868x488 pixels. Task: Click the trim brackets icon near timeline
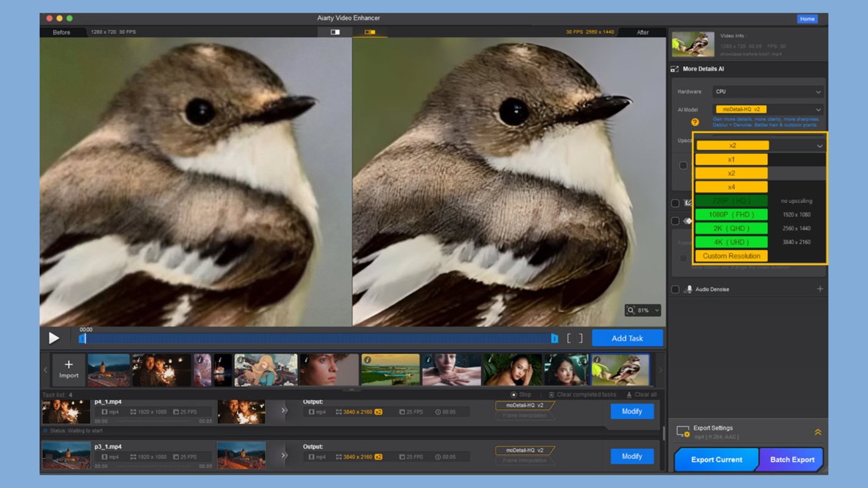pos(575,338)
